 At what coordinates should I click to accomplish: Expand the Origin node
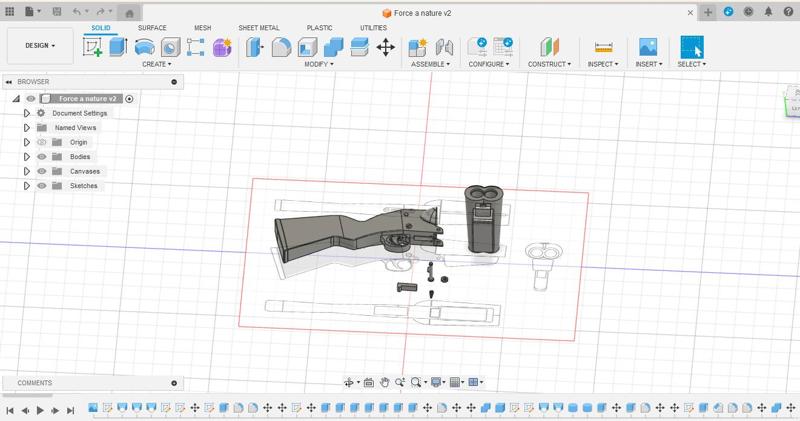click(x=27, y=142)
